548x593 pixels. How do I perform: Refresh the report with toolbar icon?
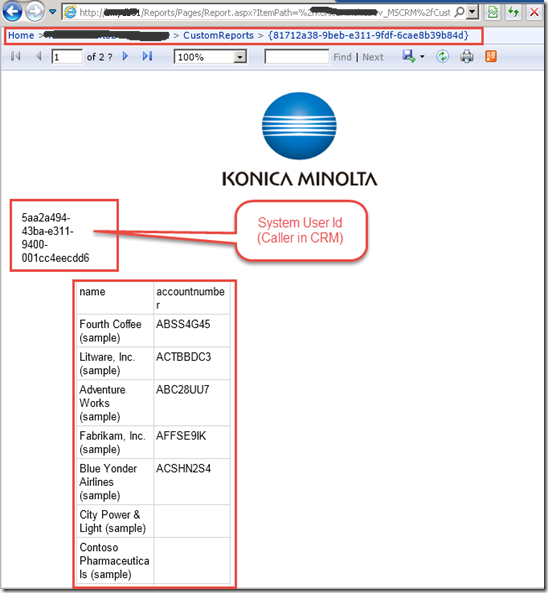click(x=442, y=56)
